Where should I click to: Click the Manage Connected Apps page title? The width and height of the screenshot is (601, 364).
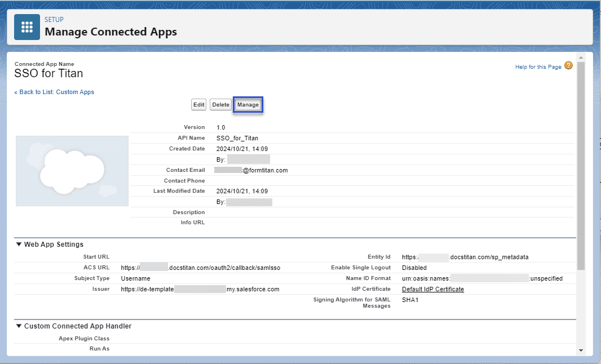pos(111,32)
